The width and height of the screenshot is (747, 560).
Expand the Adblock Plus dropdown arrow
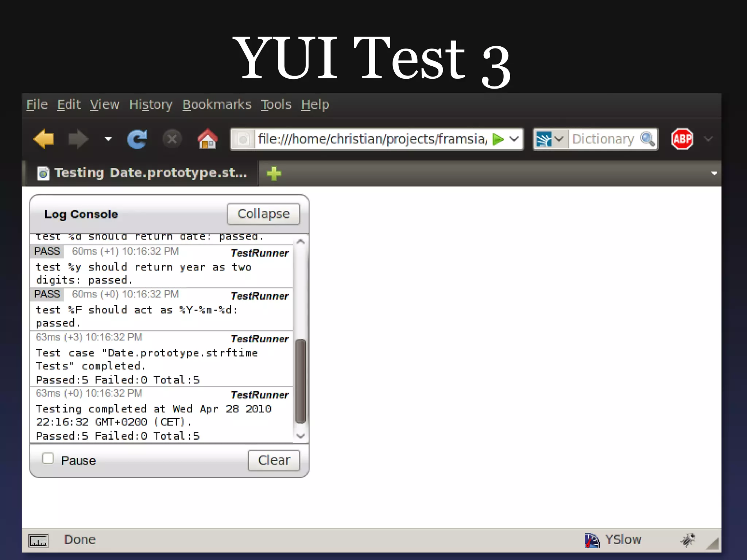click(708, 139)
